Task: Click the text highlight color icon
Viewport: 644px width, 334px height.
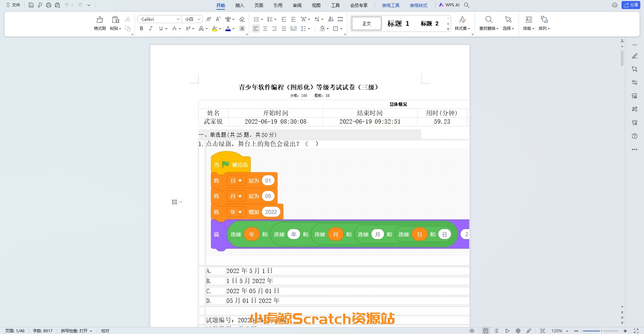Action: 215,29
